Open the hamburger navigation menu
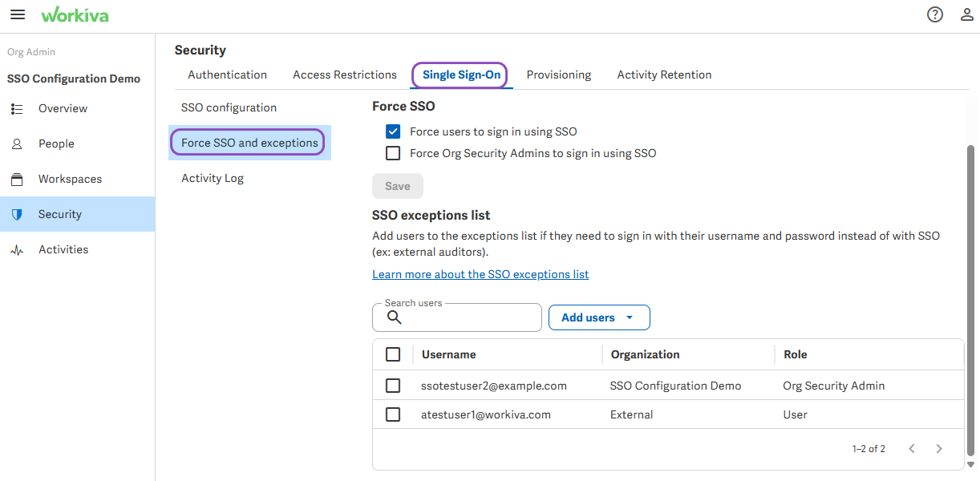 (x=17, y=15)
